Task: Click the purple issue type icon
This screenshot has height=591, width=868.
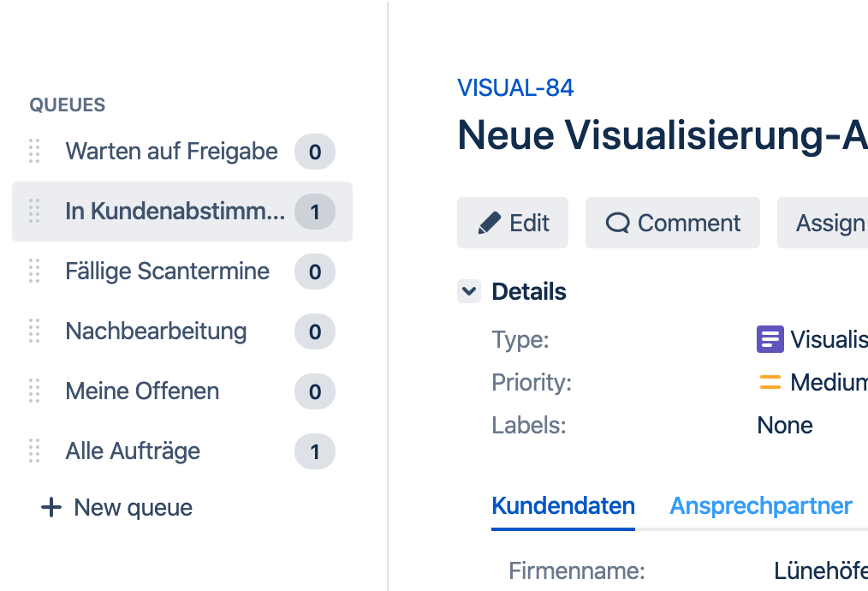Action: click(x=770, y=339)
